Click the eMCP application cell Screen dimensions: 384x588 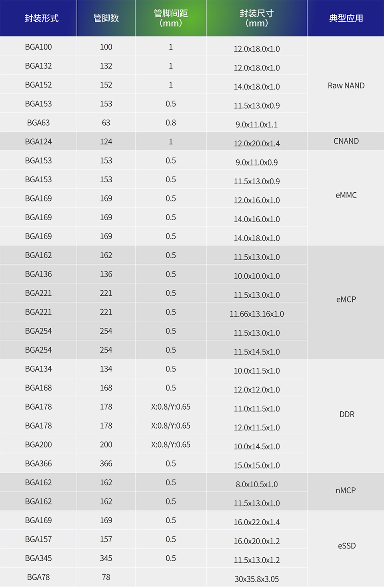coord(346,299)
